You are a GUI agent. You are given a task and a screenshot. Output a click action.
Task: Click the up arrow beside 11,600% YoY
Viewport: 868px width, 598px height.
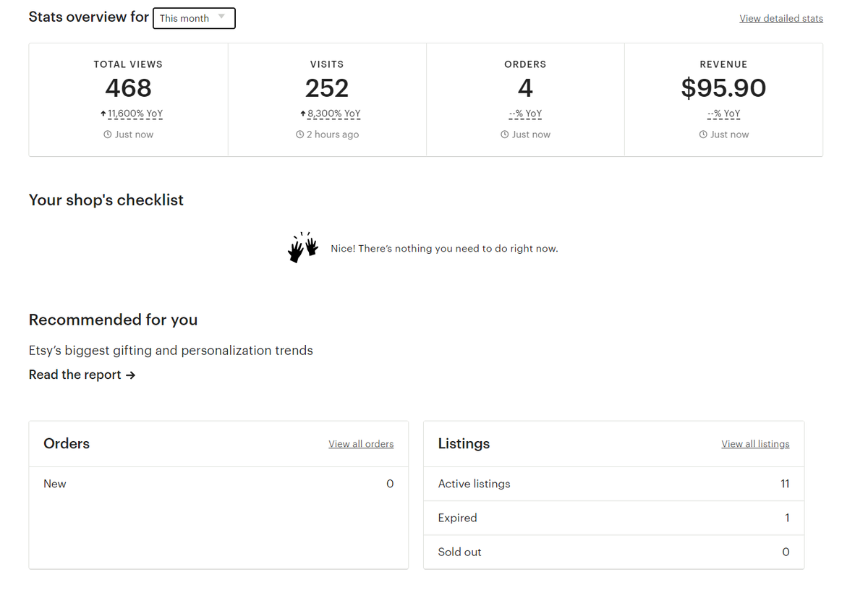click(x=103, y=114)
